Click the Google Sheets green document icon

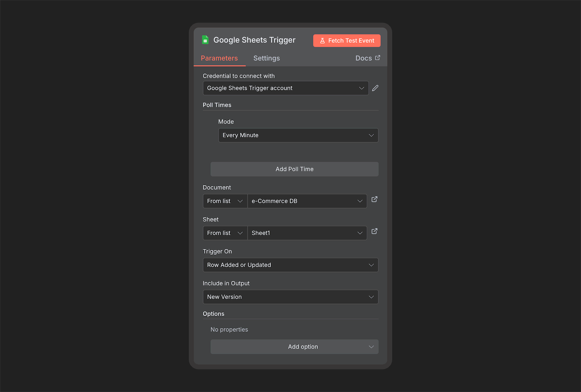(x=205, y=40)
